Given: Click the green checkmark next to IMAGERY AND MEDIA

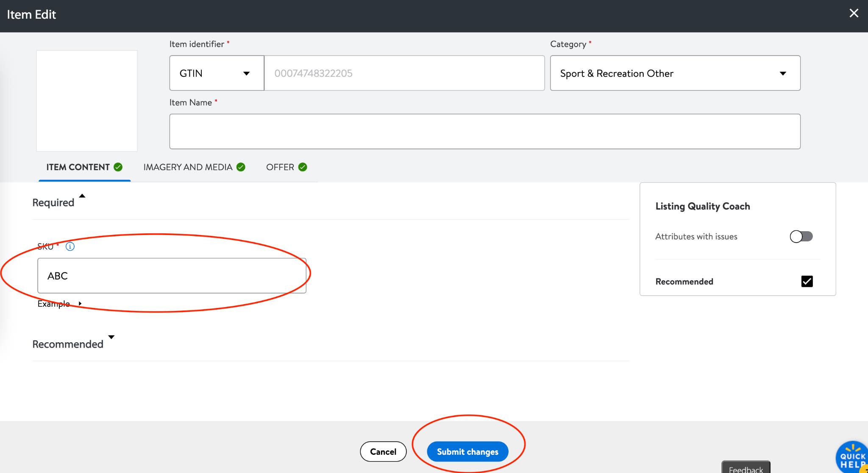Looking at the screenshot, I should tap(241, 167).
